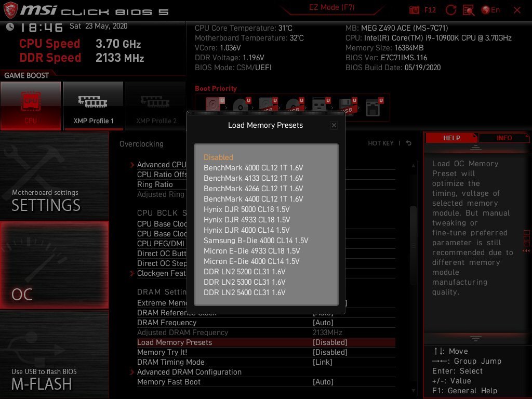This screenshot has height=399, width=532.
Task: Choose Hynix DJR 4933 CL18 1.5V preset
Action: tap(247, 220)
